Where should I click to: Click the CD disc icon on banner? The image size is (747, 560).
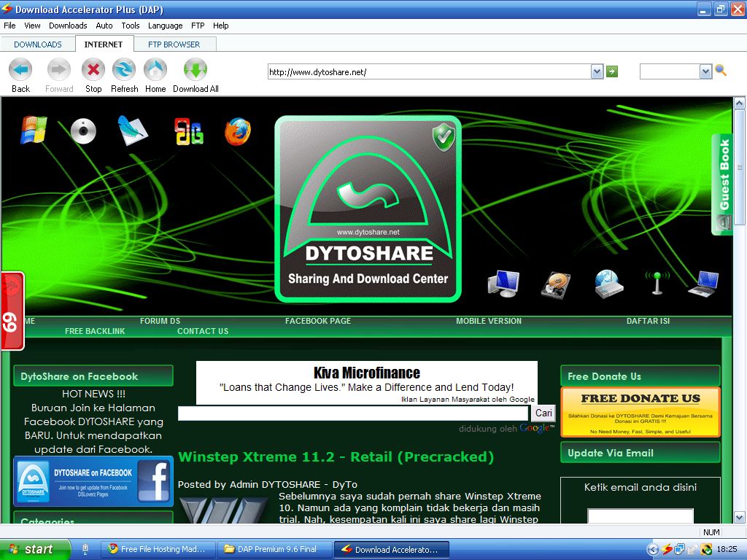pos(83,131)
